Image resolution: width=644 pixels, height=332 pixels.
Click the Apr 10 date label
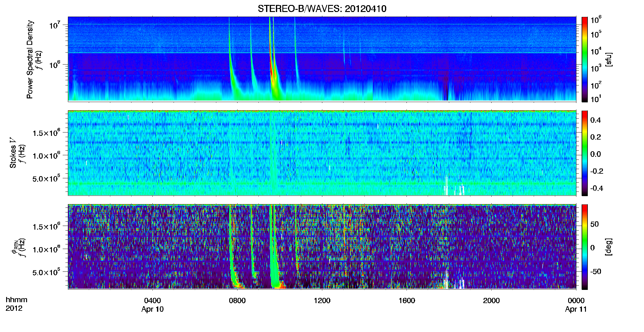click(x=152, y=309)
